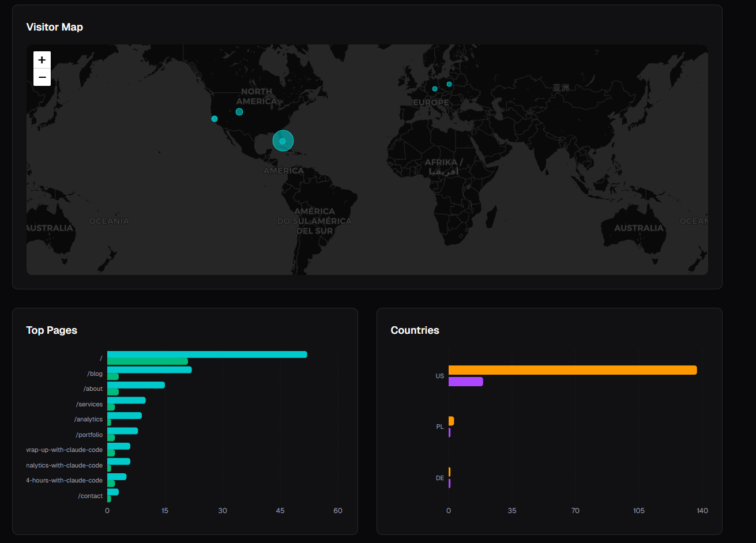Select the purple DE bar in Countries

[x=450, y=483]
